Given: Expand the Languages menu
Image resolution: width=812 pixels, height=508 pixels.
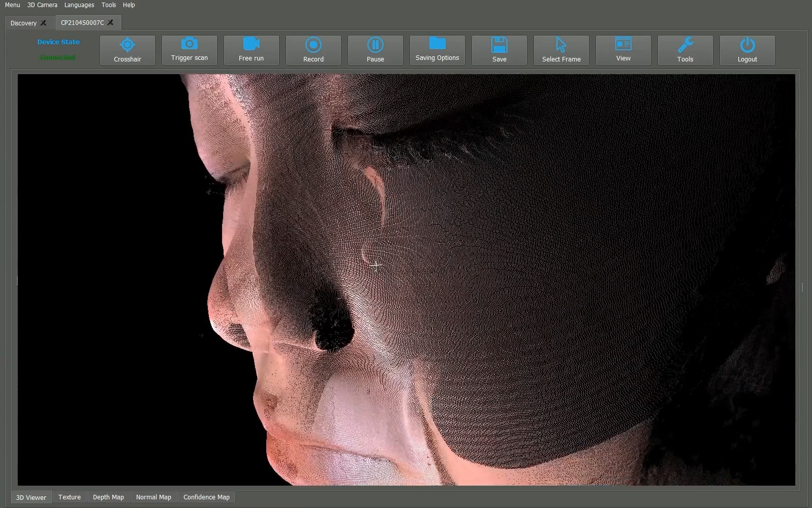Looking at the screenshot, I should coord(79,5).
